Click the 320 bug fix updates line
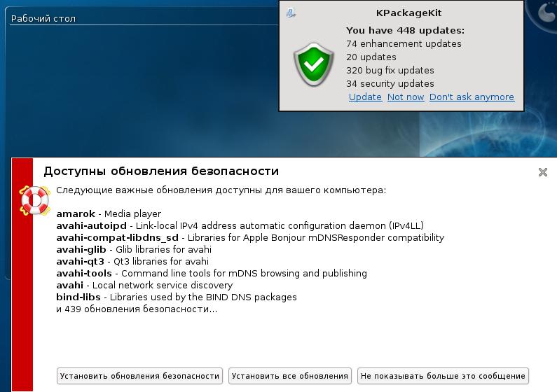 pos(390,70)
